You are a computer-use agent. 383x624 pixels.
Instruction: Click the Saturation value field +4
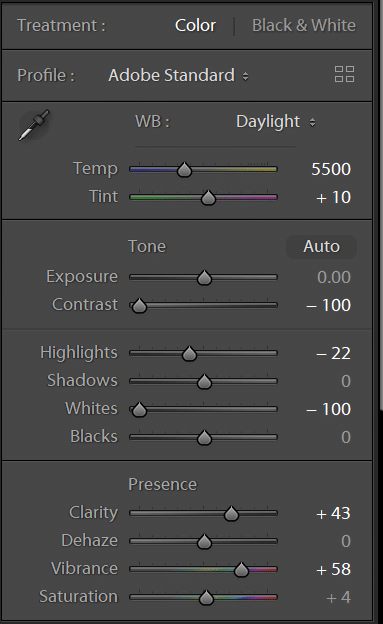tap(338, 597)
